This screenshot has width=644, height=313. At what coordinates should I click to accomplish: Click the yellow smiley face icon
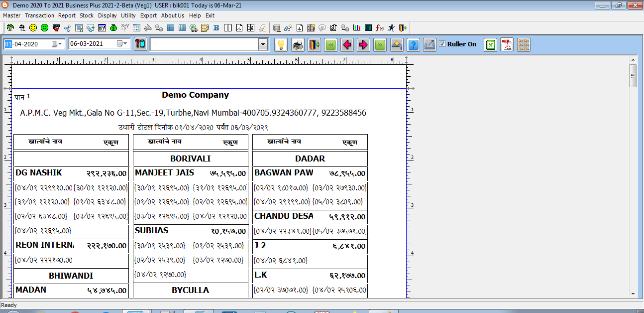[x=33, y=27]
